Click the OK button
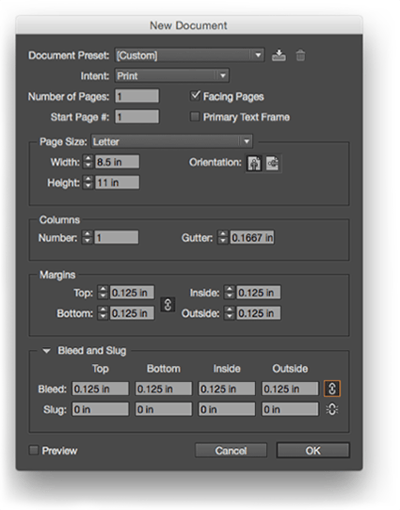 coord(313,451)
